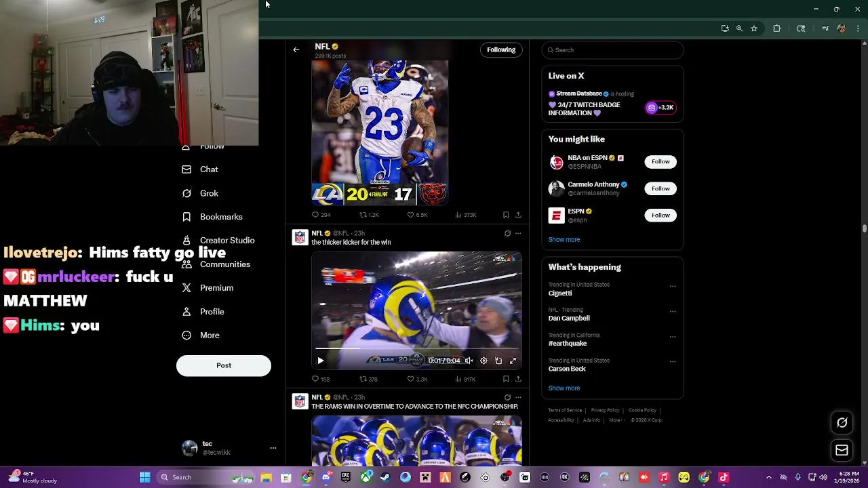Toggle the Following button for NFL
Screen dimensions: 868x488
point(501,49)
